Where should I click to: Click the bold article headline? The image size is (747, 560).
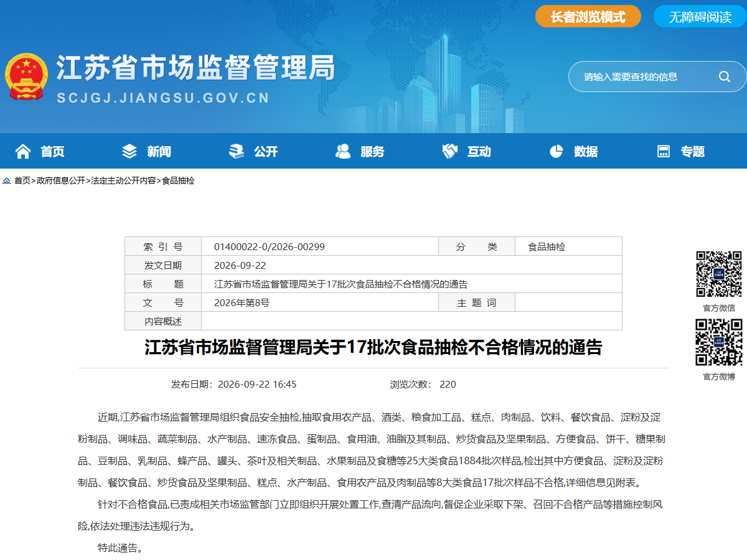pyautogui.click(x=374, y=347)
